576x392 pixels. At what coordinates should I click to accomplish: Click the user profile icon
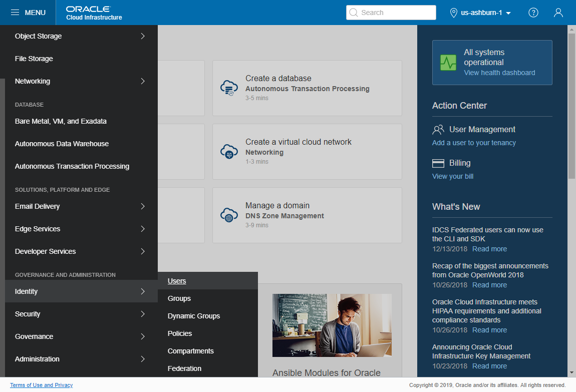click(558, 13)
